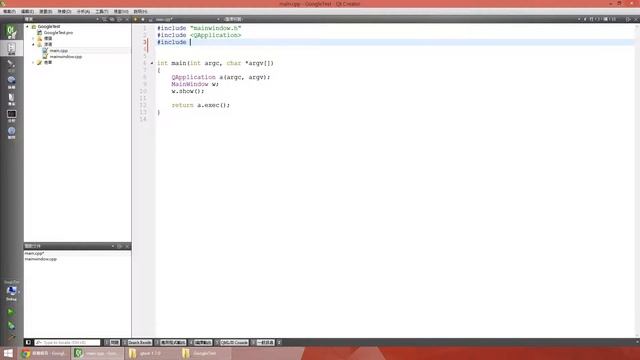
Task: Fold the main function at line 6
Action: point(152,63)
